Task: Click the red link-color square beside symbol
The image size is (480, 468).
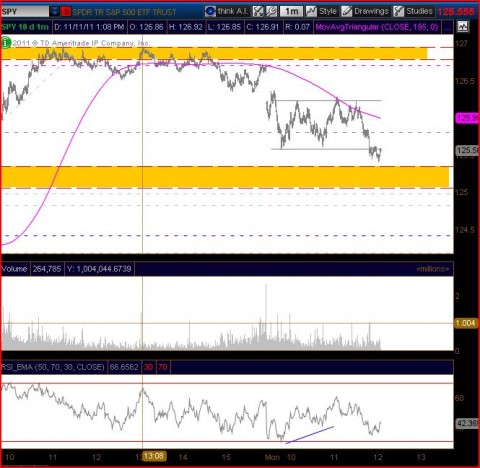Action: 66,12
